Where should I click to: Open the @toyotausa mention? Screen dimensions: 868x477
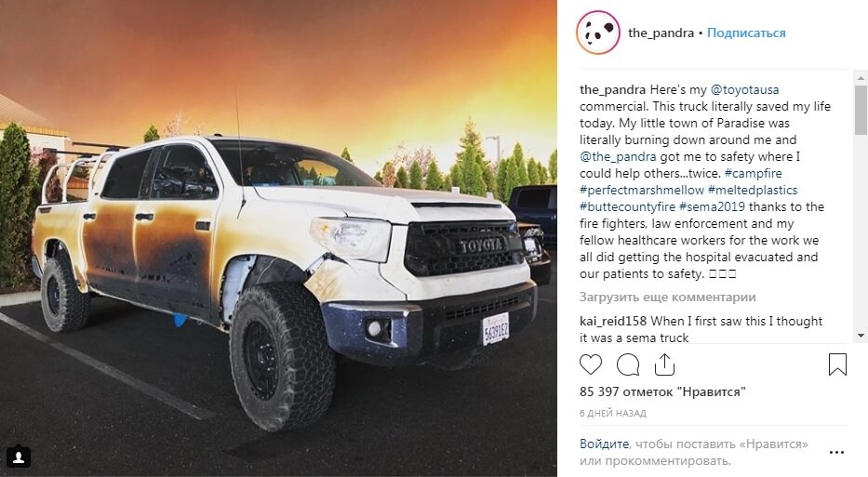[744, 89]
